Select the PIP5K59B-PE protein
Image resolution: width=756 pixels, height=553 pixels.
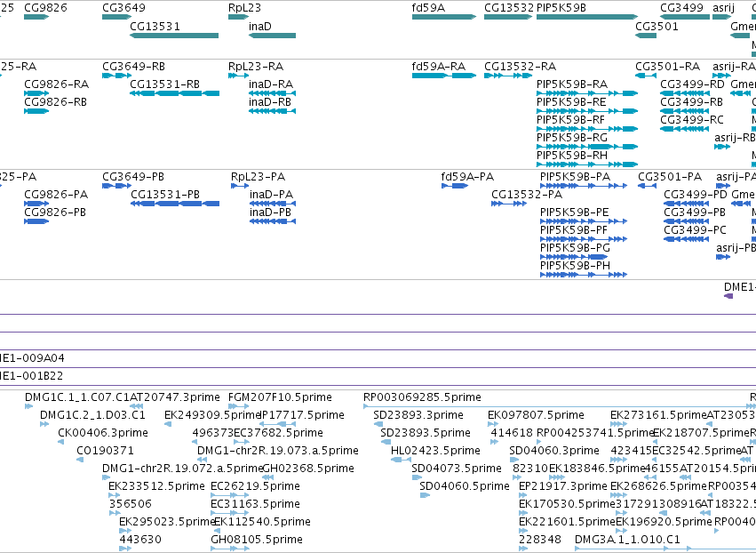[584, 221]
